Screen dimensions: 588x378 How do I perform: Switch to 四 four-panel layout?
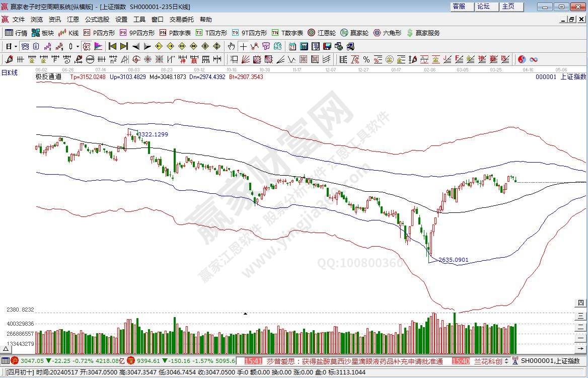pyautogui.click(x=581, y=303)
